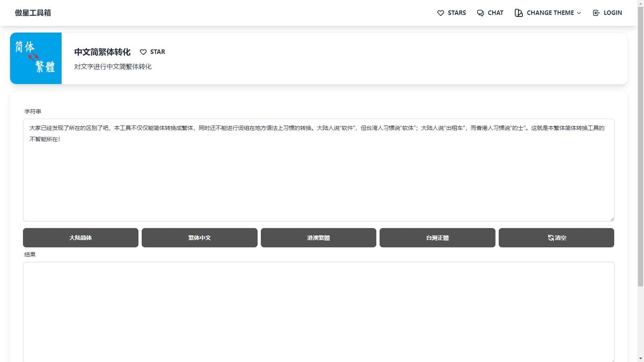Select the 台灣正體 conversion button

(437, 238)
